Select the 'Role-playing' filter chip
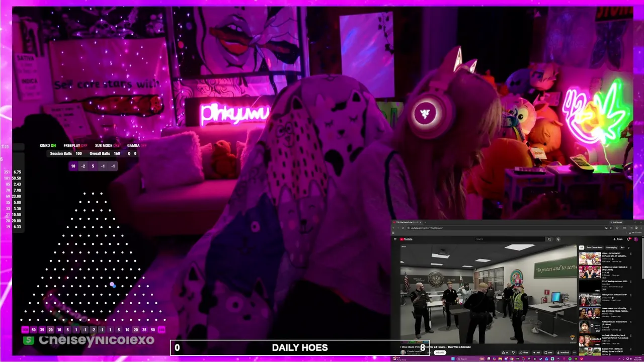The height and width of the screenshot is (362, 644). click(611, 247)
